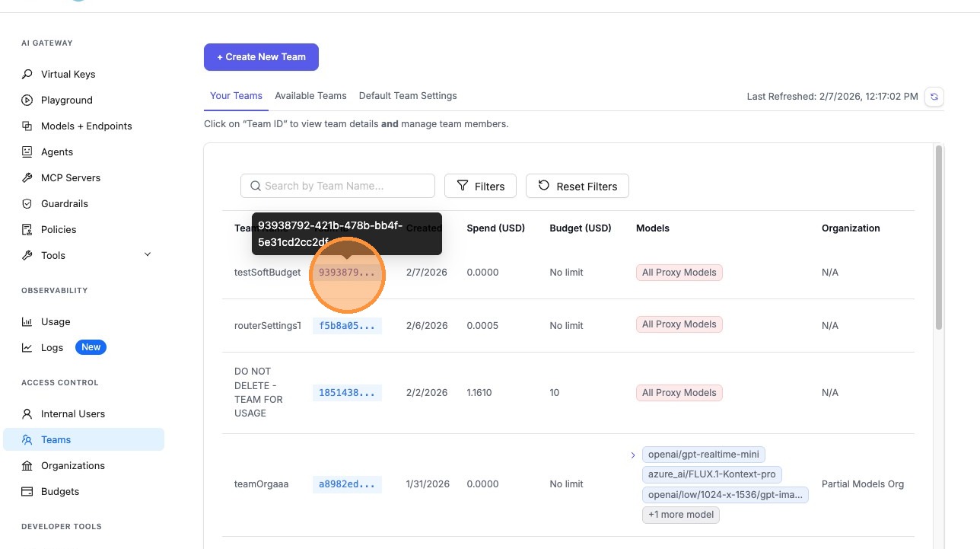Screen dimensions: 980x549
Task: Open the Filters button
Action: (x=480, y=187)
